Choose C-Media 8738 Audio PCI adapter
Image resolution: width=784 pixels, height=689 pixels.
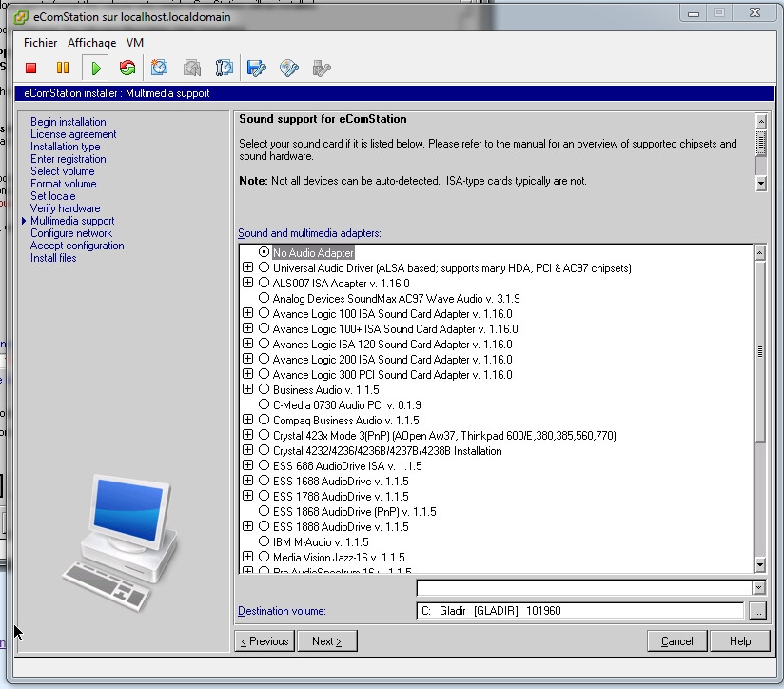[x=264, y=405]
